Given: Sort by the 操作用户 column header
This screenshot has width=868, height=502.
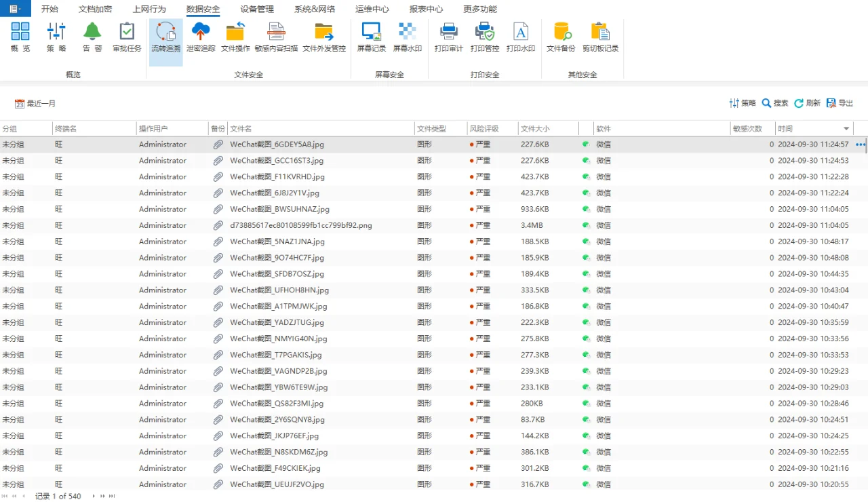Looking at the screenshot, I should 172,129.
